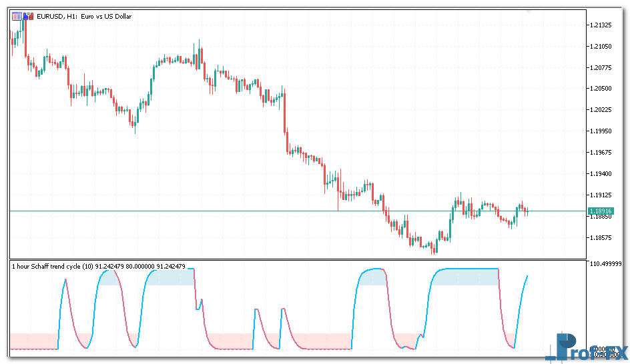Click the 110.499999 indicator scale value
Viewport: 630px width, 364px height.
pos(606,264)
